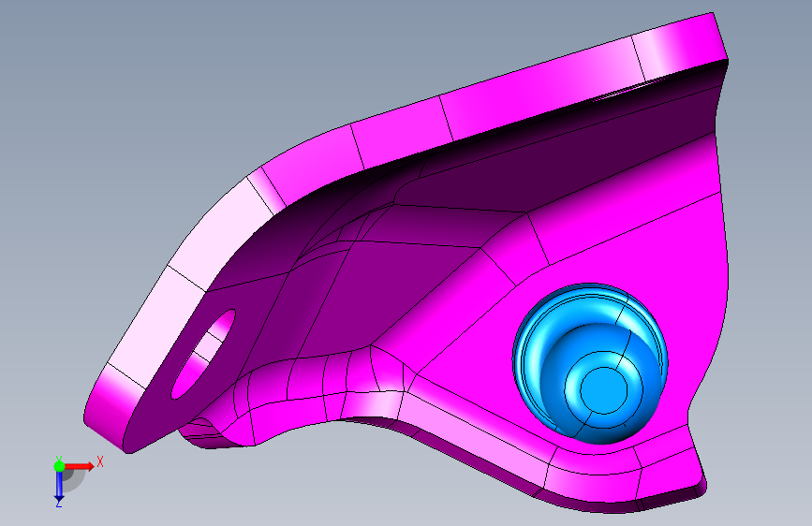Click the red X axis arrow of the triad

pyautogui.click(x=80, y=466)
